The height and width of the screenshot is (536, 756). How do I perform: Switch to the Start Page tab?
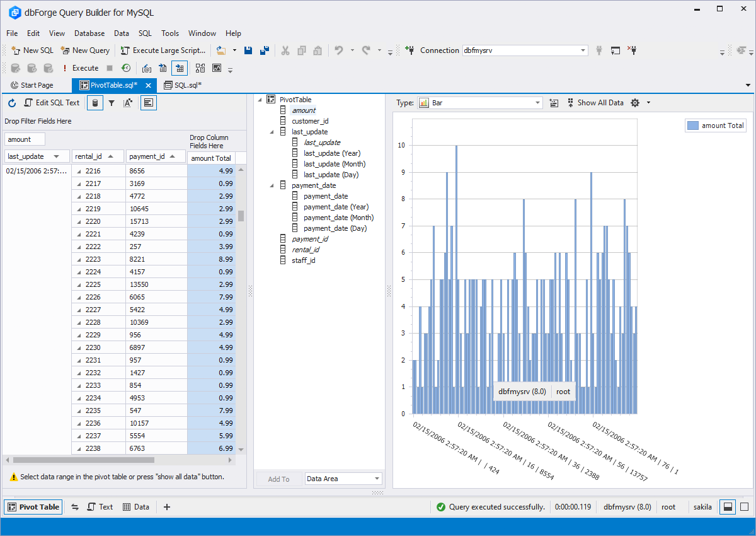point(32,85)
